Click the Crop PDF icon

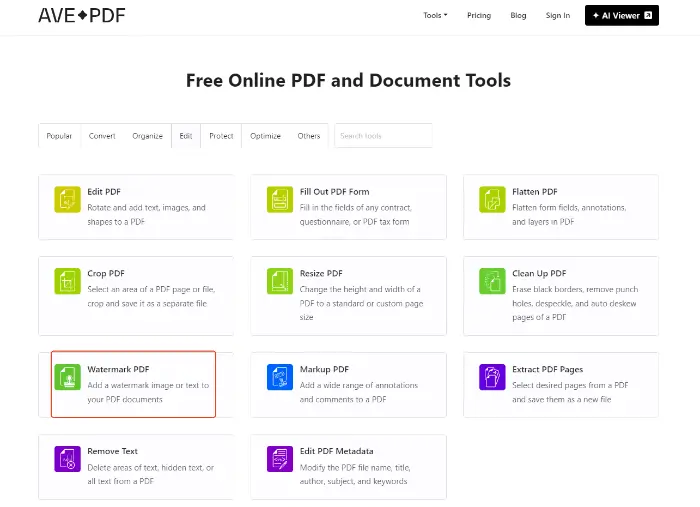click(x=67, y=281)
